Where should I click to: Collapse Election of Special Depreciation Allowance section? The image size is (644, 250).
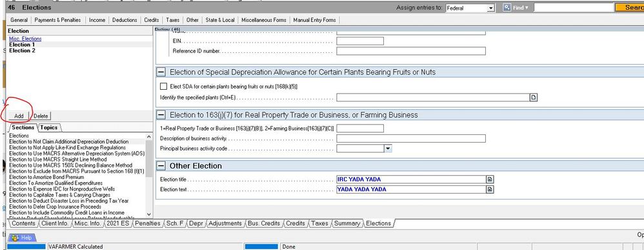pyautogui.click(x=161, y=72)
